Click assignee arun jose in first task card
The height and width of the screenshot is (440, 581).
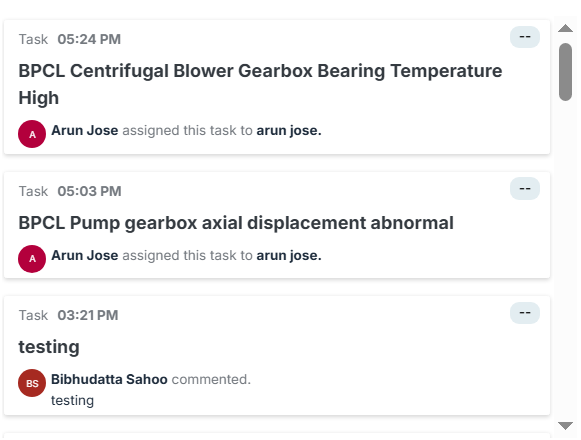289,130
